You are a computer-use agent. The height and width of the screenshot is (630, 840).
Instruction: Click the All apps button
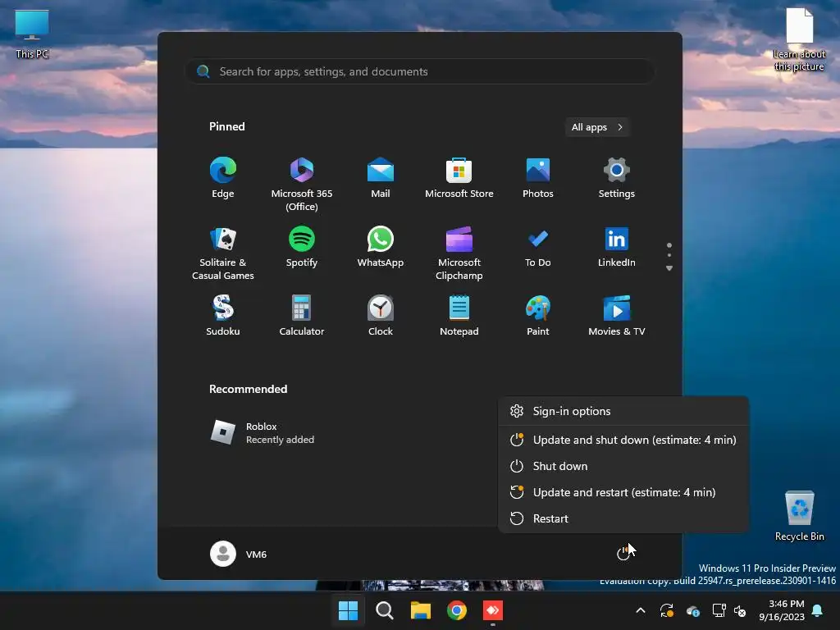pyautogui.click(x=597, y=127)
